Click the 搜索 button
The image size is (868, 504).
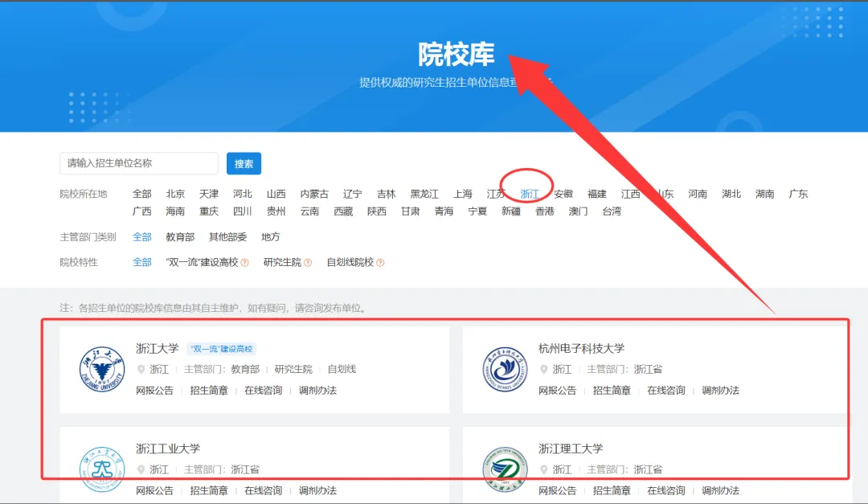[244, 163]
